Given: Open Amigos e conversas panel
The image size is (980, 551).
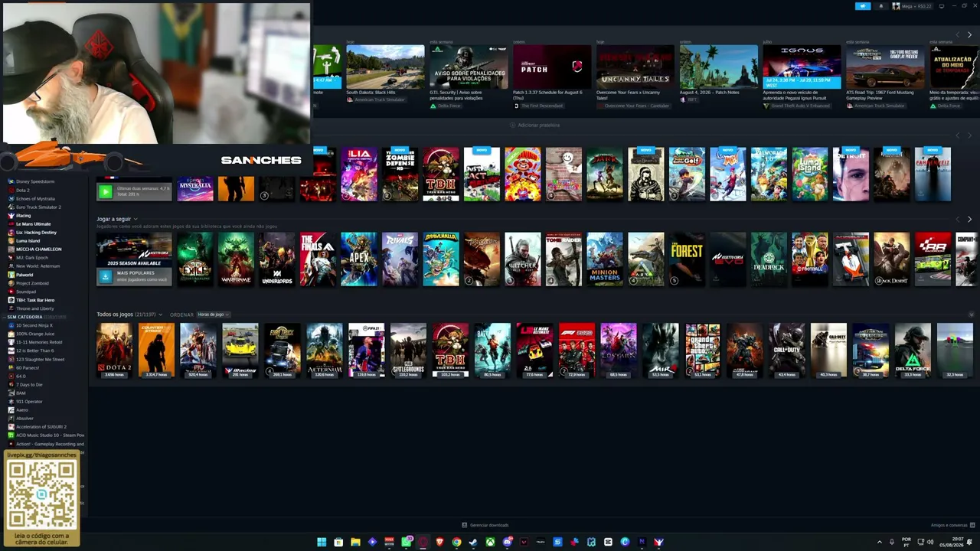Looking at the screenshot, I should [x=949, y=525].
